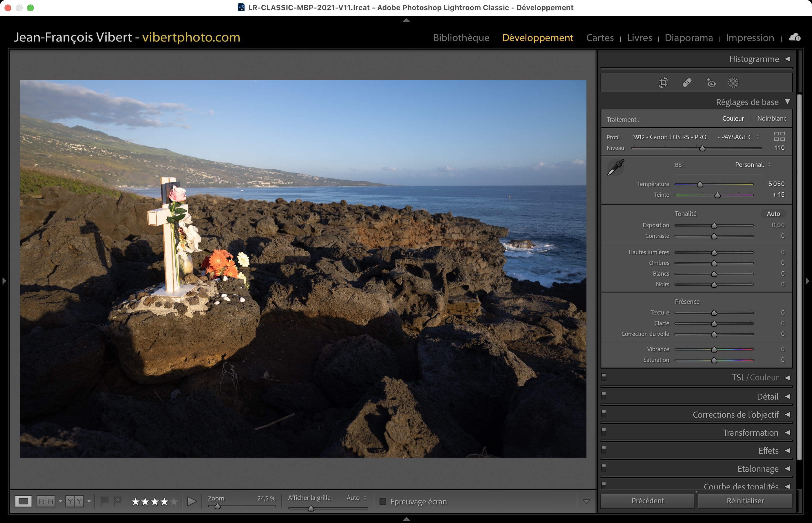Toggle the Détail panel switch

pos(604,396)
